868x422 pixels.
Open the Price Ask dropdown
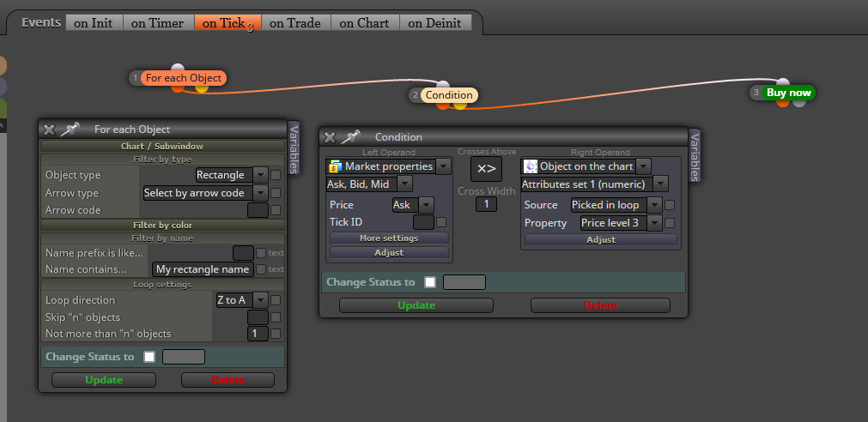coord(413,205)
